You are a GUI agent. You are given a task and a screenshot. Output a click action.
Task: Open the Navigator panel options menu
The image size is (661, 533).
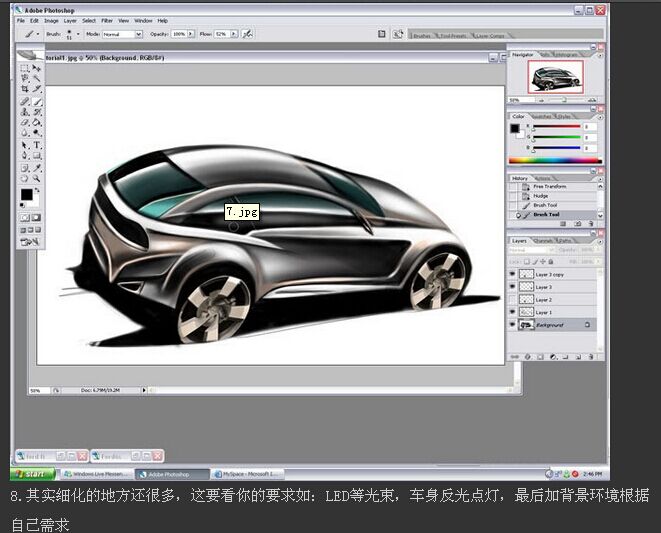[600, 55]
